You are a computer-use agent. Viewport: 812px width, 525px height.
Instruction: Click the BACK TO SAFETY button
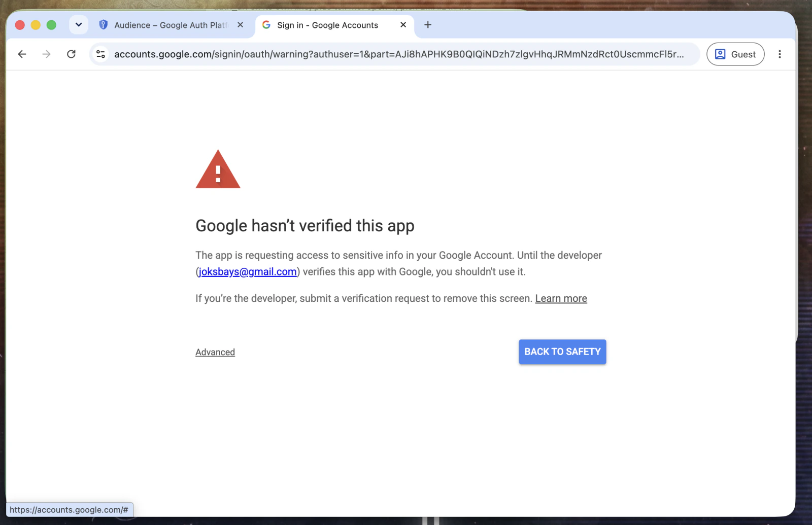click(562, 352)
